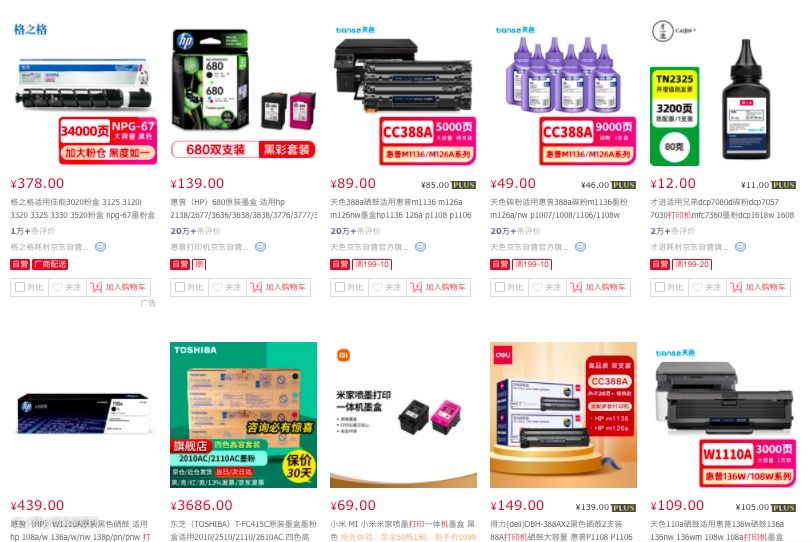
Task: Click heart 关注 icon for ¥49.00 toner powder
Action: 538,287
